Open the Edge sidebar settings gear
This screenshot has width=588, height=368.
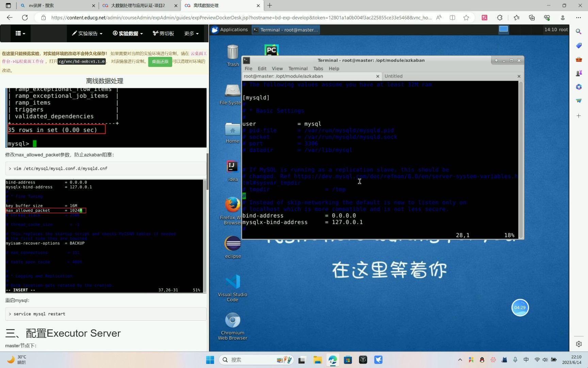click(x=578, y=344)
